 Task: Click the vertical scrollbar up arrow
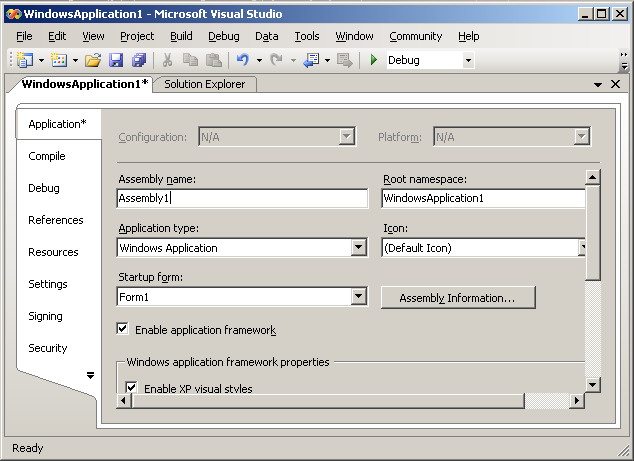click(x=593, y=177)
